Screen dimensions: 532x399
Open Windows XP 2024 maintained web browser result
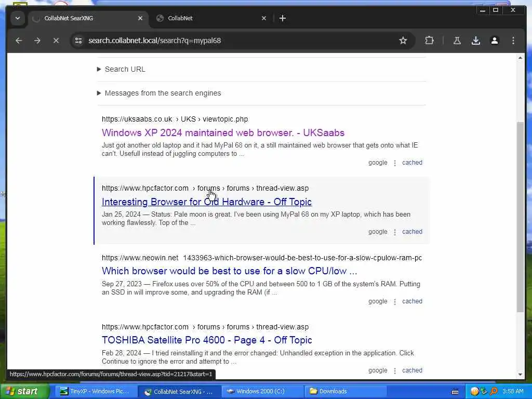pos(223,132)
